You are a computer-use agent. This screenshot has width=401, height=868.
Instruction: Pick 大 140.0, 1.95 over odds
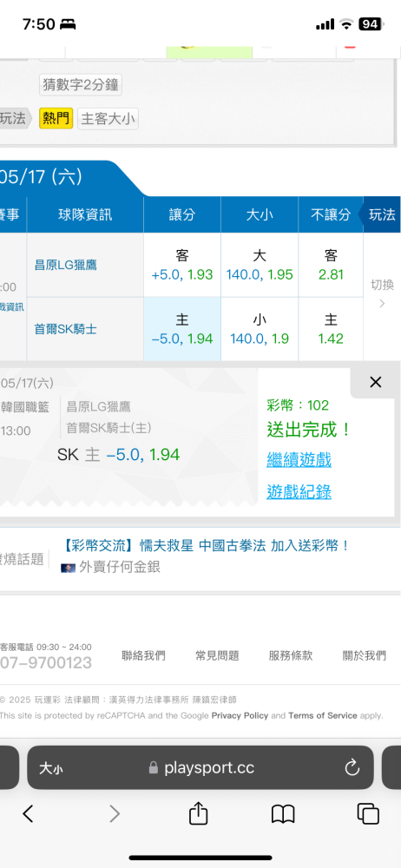[260, 265]
